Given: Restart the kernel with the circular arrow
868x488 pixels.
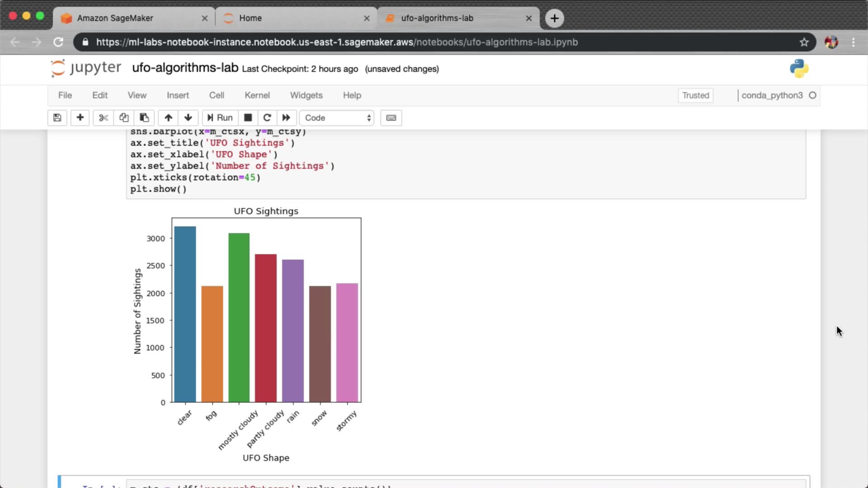Looking at the screenshot, I should [267, 118].
